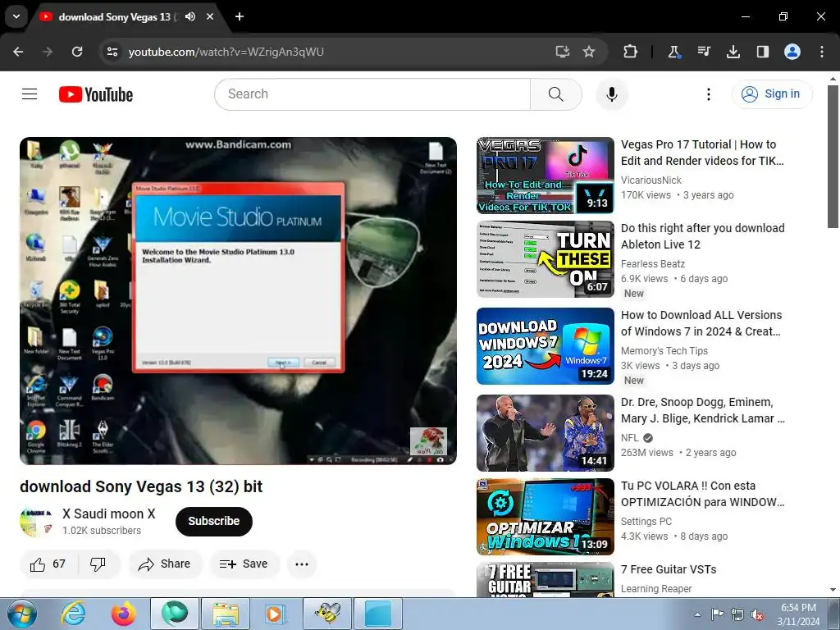Open file explorer folder on taskbar
840x630 pixels.
tap(226, 614)
